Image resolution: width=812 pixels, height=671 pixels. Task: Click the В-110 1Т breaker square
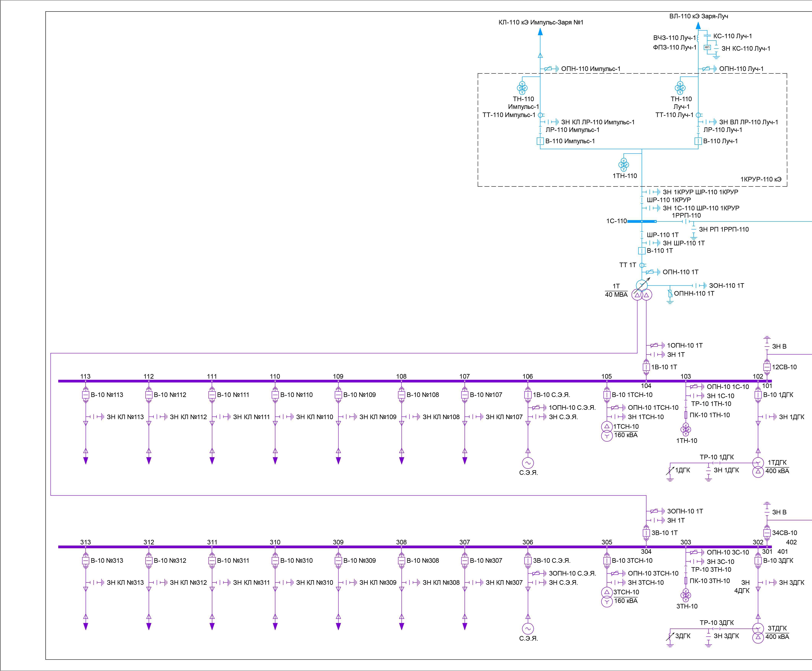(x=642, y=251)
